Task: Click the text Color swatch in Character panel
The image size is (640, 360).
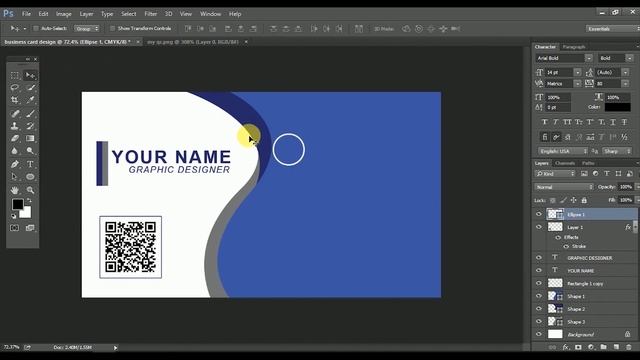Action: click(x=618, y=107)
